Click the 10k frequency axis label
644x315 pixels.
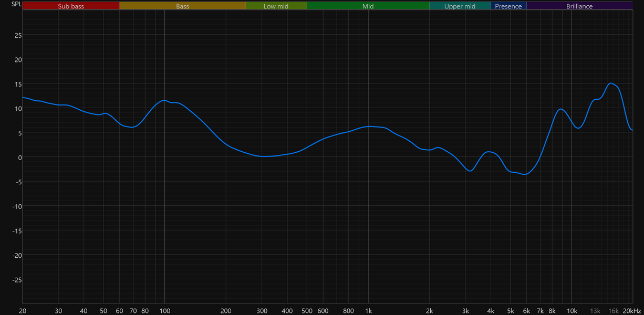tap(572, 311)
